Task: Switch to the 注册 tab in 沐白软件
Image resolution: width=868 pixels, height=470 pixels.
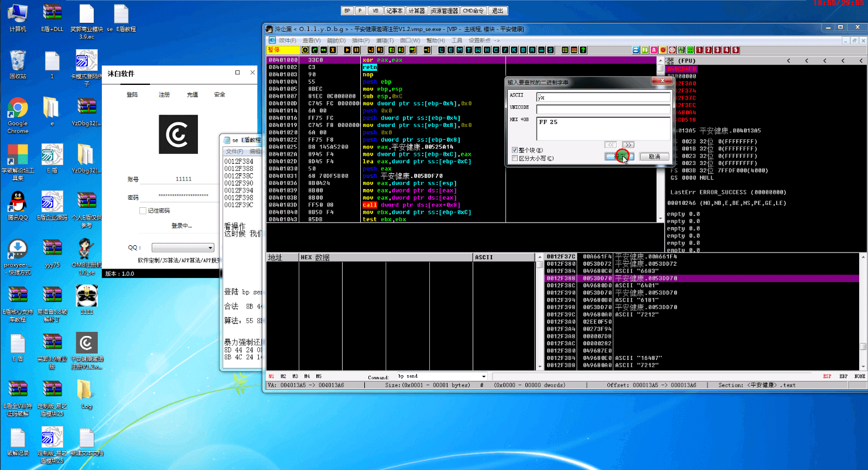Action: point(164,95)
